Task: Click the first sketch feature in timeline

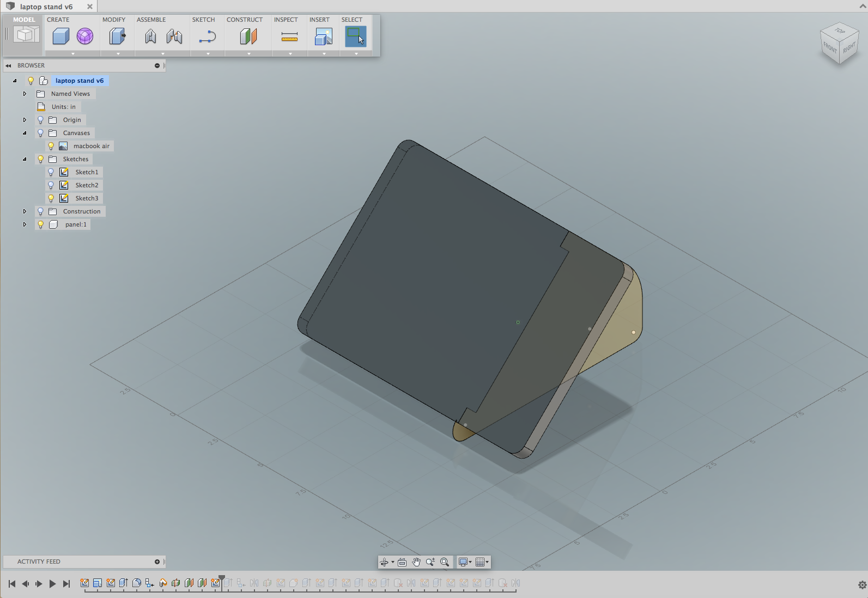Action: click(x=84, y=583)
